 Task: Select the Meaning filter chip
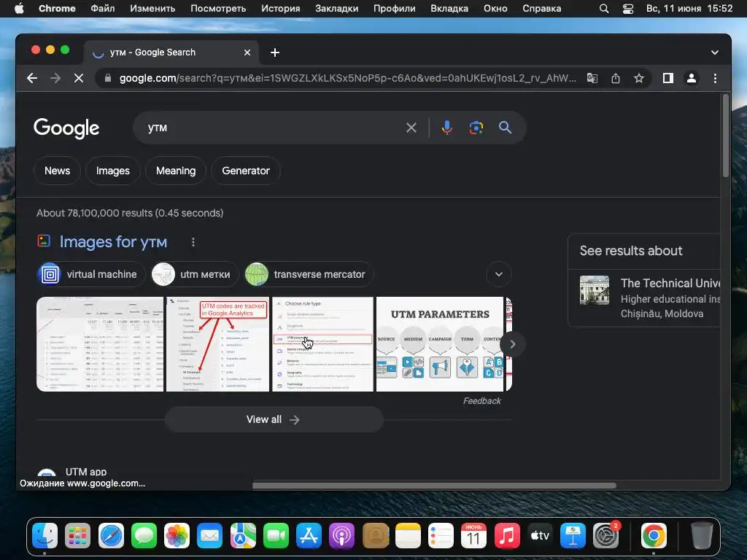(176, 171)
